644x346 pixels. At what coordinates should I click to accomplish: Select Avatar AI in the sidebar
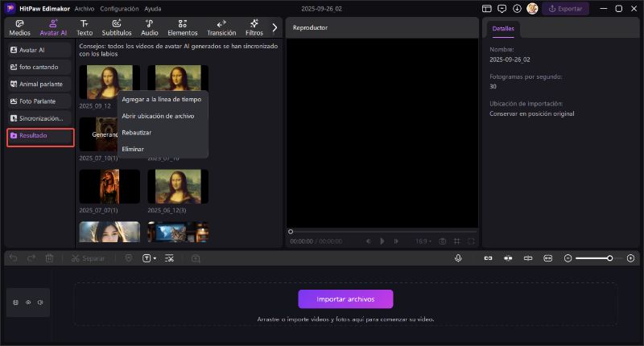tap(39, 50)
